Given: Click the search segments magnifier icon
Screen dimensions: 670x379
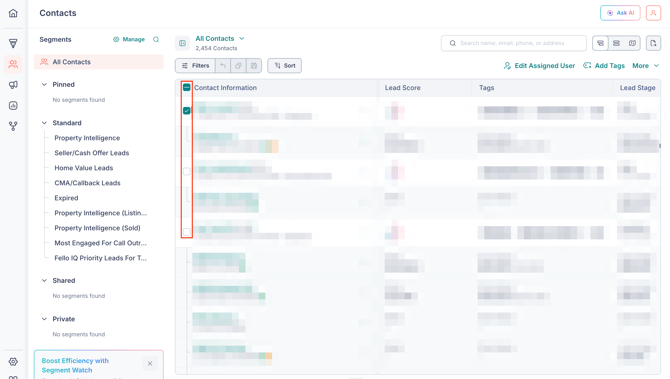Looking at the screenshot, I should tap(156, 39).
